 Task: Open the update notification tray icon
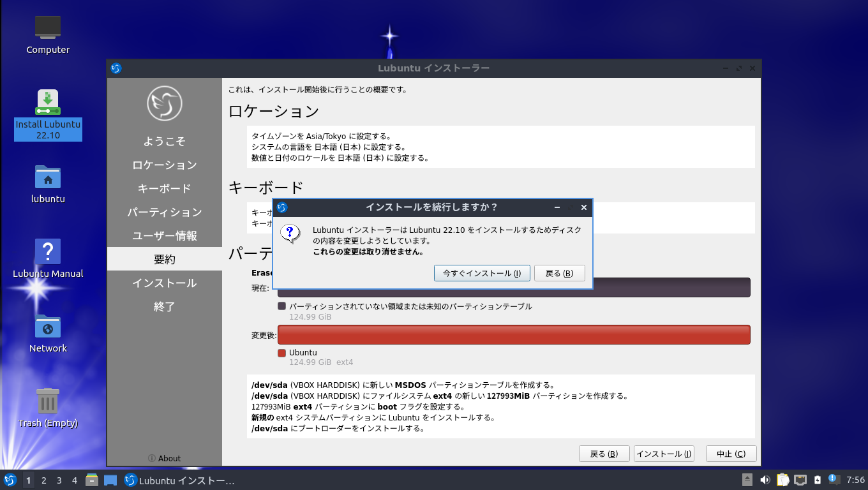click(x=833, y=479)
